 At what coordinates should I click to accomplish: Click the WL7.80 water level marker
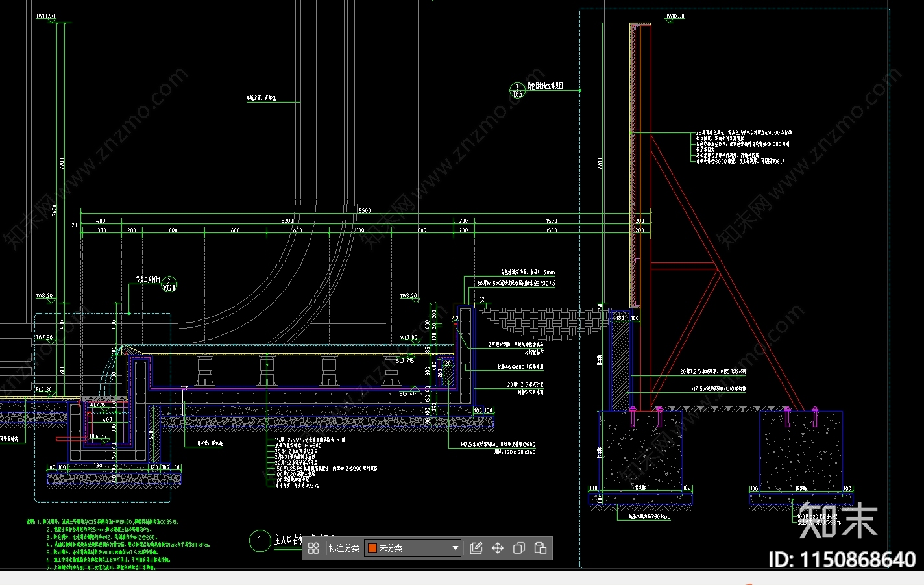point(408,338)
